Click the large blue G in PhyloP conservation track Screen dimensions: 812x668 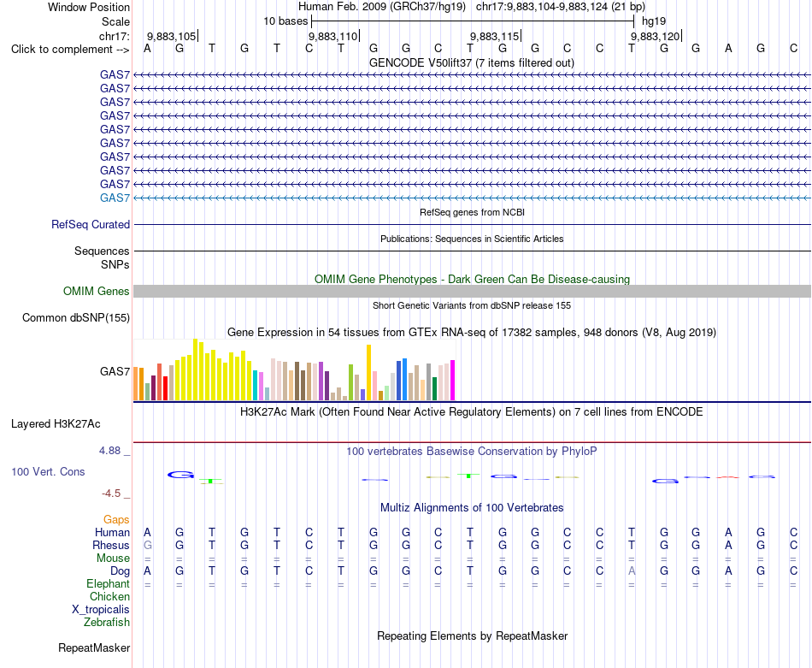pos(180,475)
